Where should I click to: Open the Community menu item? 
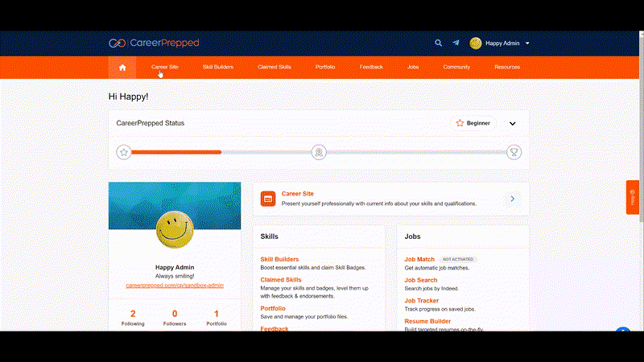(456, 67)
